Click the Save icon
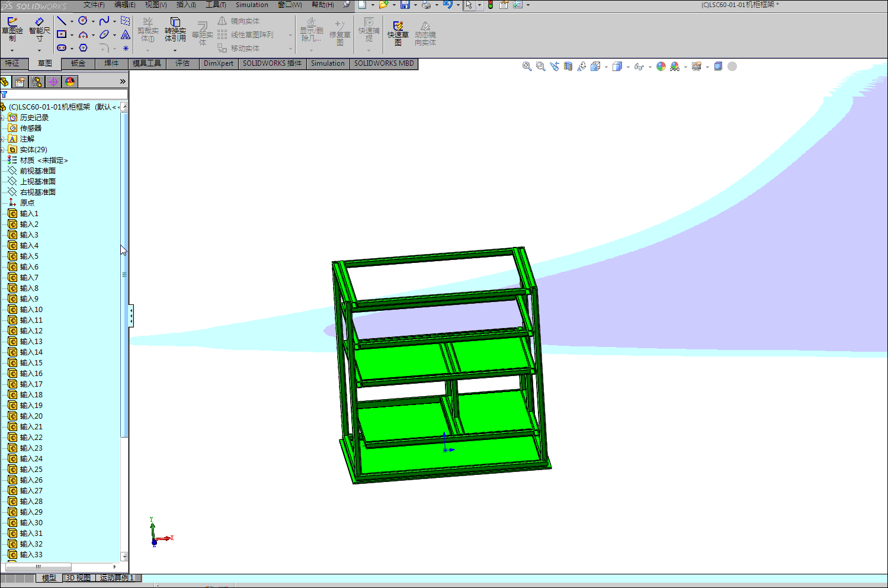The image size is (888, 588). click(405, 5)
